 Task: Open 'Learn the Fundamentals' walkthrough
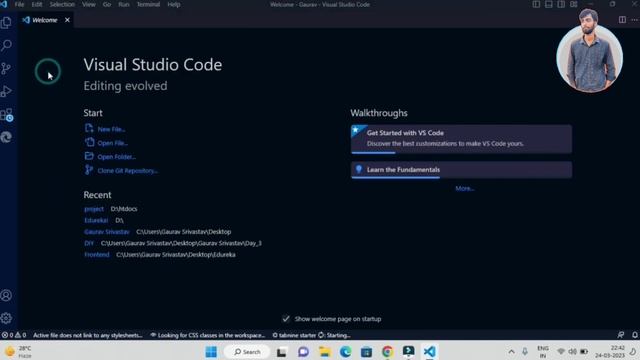coord(461,170)
